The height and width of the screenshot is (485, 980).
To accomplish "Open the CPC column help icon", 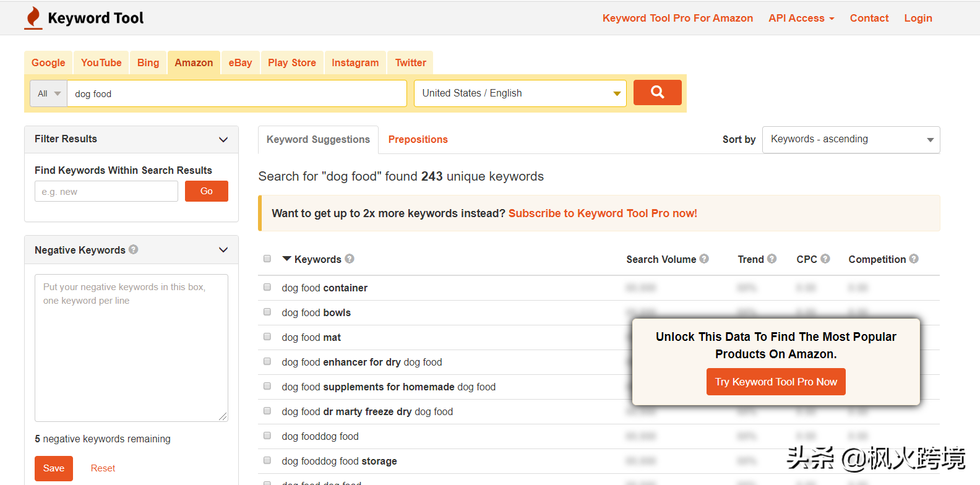I will coord(825,259).
